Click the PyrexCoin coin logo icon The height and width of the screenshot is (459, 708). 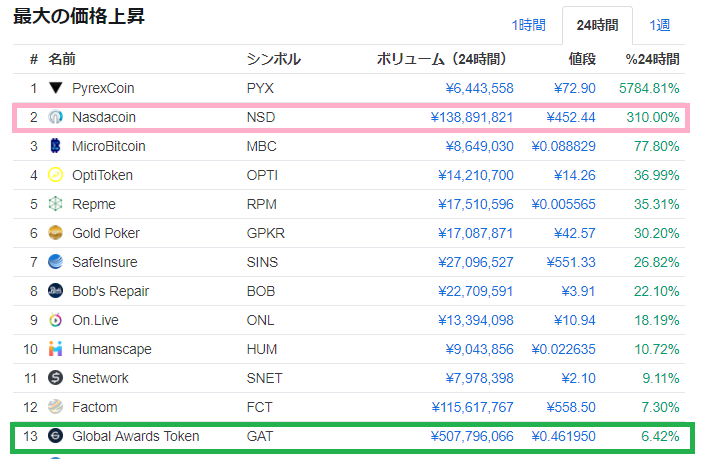pos(56,88)
